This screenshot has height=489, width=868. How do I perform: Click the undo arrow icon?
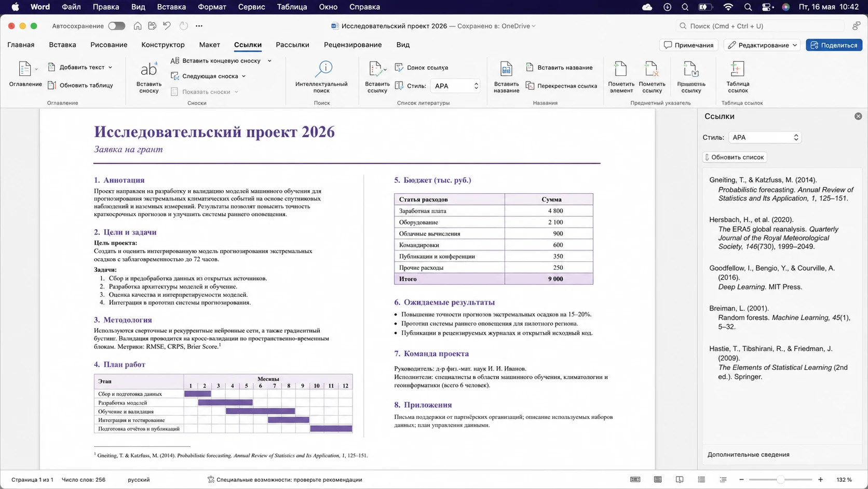167,26
